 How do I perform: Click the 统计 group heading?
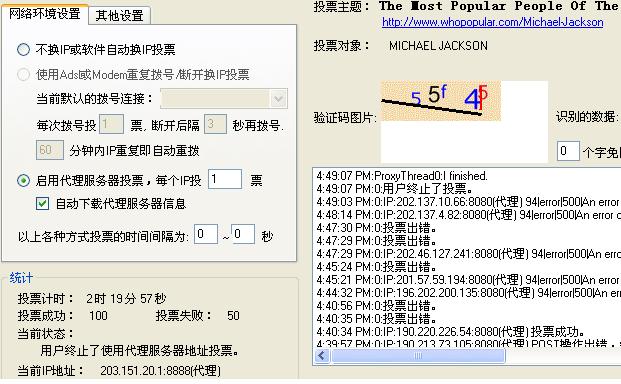click(21, 278)
